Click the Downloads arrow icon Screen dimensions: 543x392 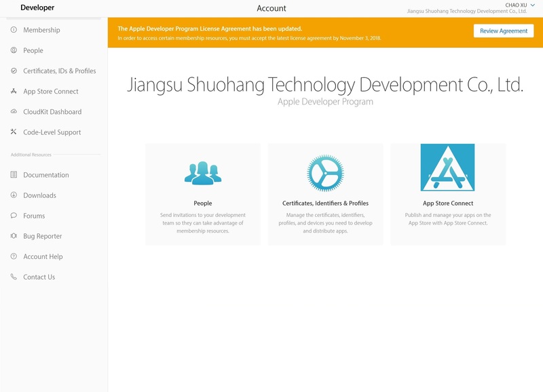point(14,195)
